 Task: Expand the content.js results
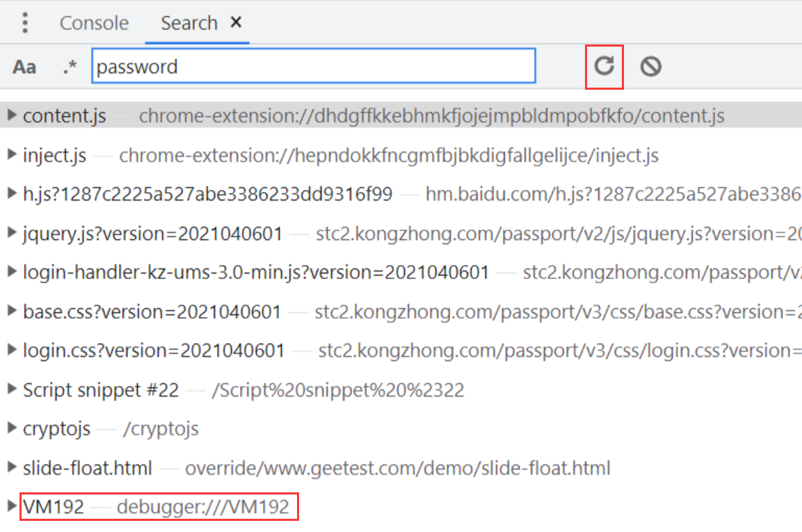coord(12,115)
